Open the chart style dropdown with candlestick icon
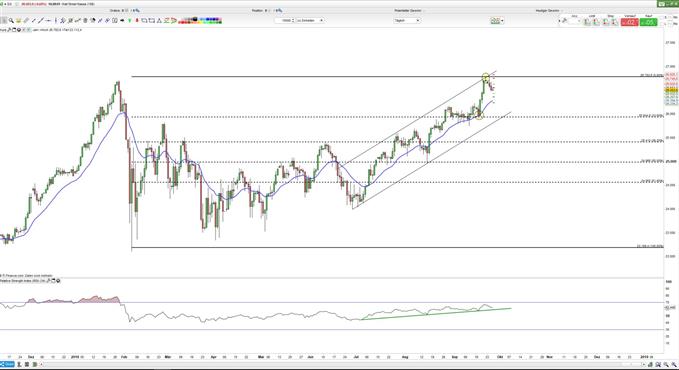This screenshot has height=370, width=679. click(x=497, y=20)
